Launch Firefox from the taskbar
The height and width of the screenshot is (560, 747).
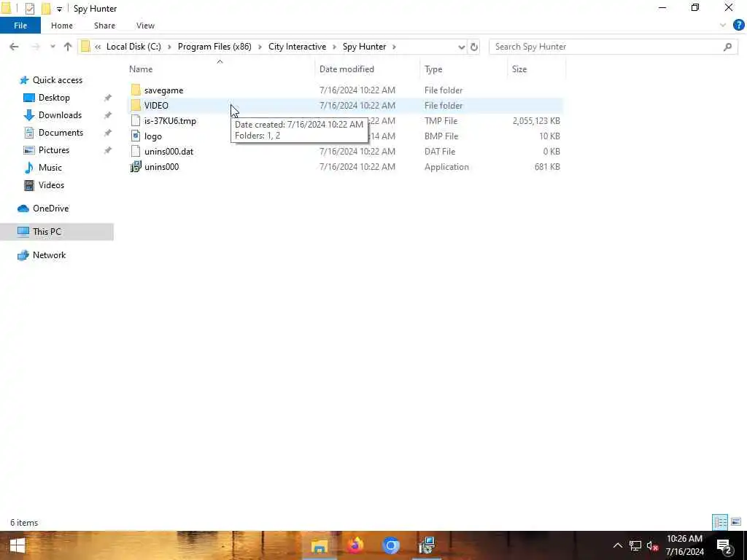coord(355,545)
